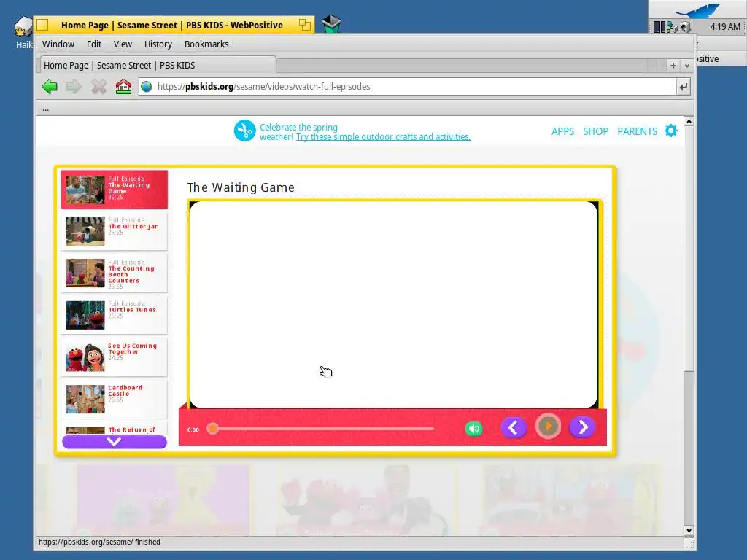Click the speaker volume tray icon

point(686,27)
